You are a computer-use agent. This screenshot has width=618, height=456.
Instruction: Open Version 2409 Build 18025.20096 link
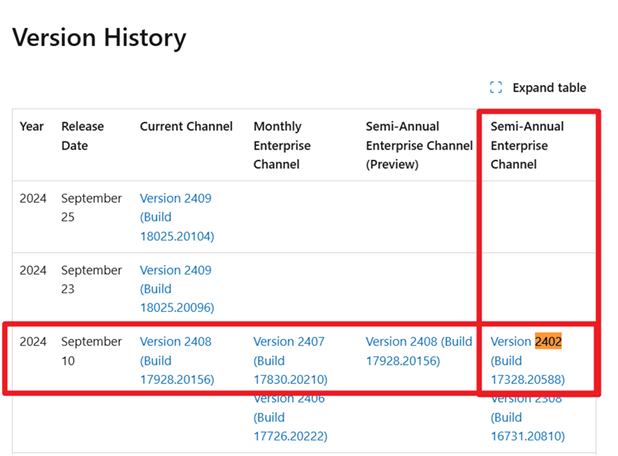[176, 288]
